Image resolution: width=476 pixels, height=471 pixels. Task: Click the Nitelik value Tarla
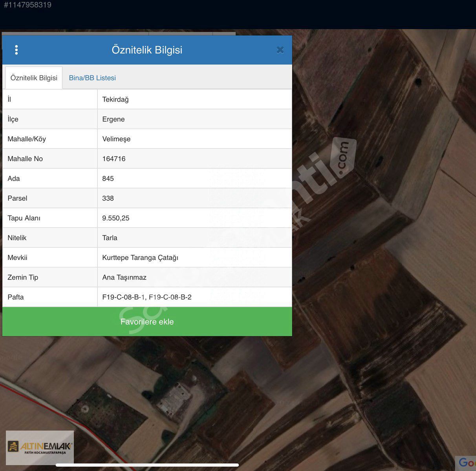pyautogui.click(x=110, y=238)
